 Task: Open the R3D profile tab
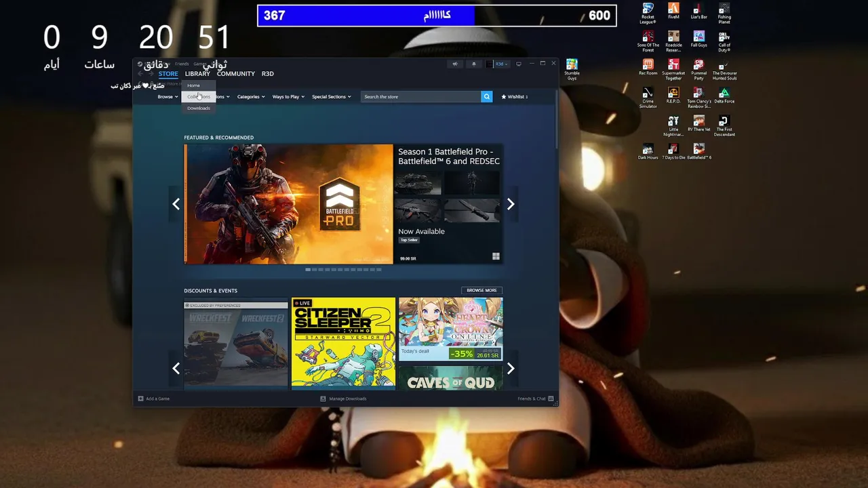[x=268, y=74]
